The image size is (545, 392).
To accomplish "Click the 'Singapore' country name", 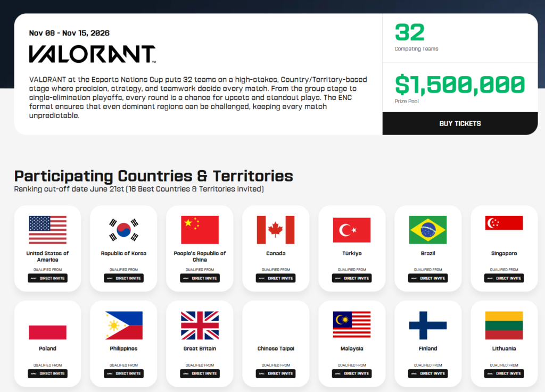I will [x=504, y=254].
